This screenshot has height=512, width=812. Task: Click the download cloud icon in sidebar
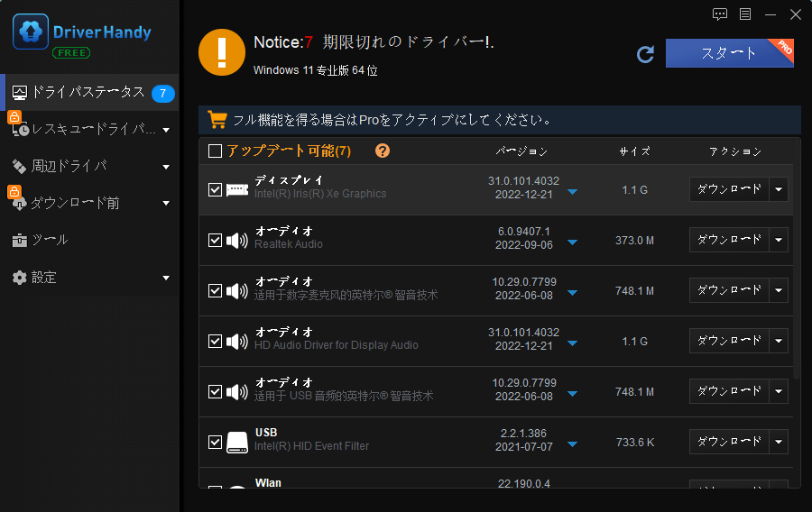coord(19,204)
